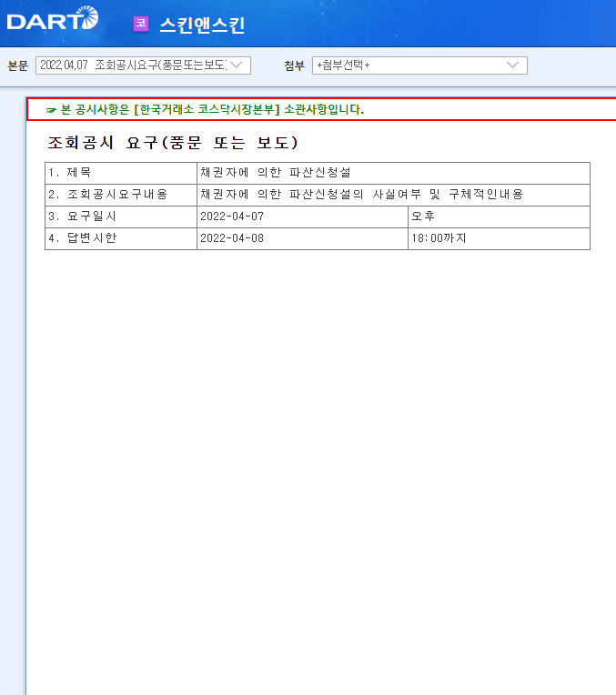The height and width of the screenshot is (695, 616).
Task: Click the '18:00까지' cell
Action: (499, 239)
